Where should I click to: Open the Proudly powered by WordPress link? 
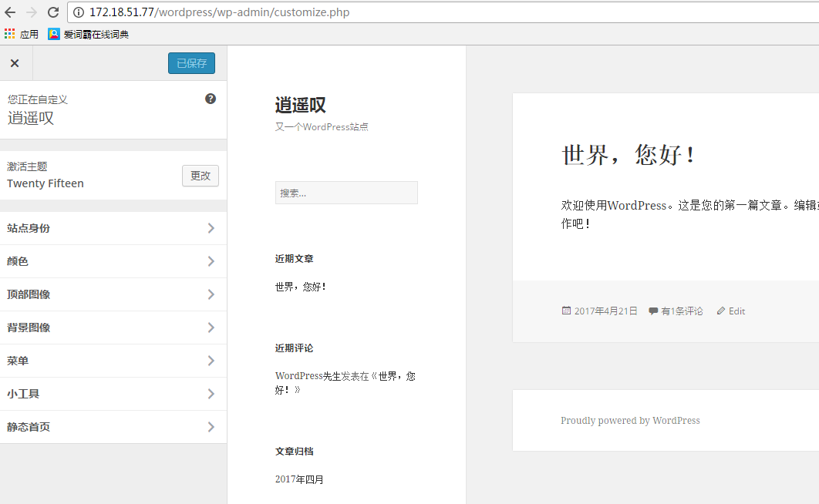(630, 421)
